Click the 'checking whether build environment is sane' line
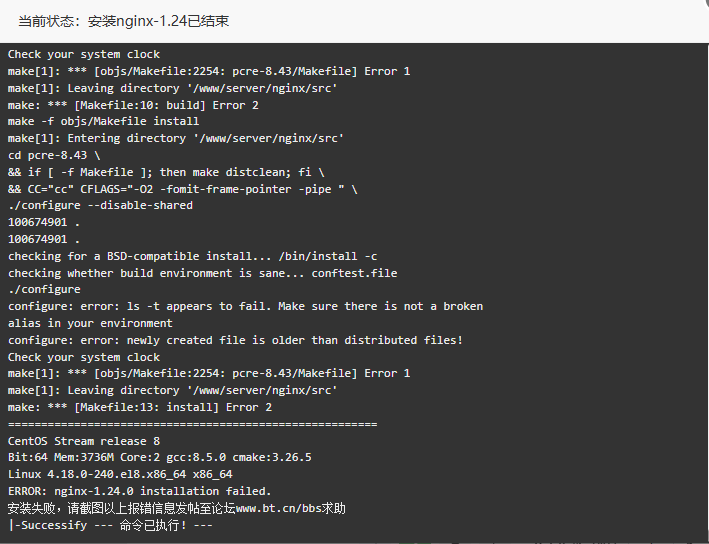The image size is (709, 544). pos(202,273)
